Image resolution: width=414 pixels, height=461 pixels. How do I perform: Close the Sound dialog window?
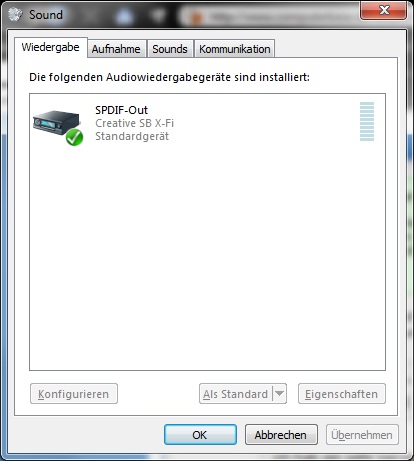pyautogui.click(x=383, y=11)
